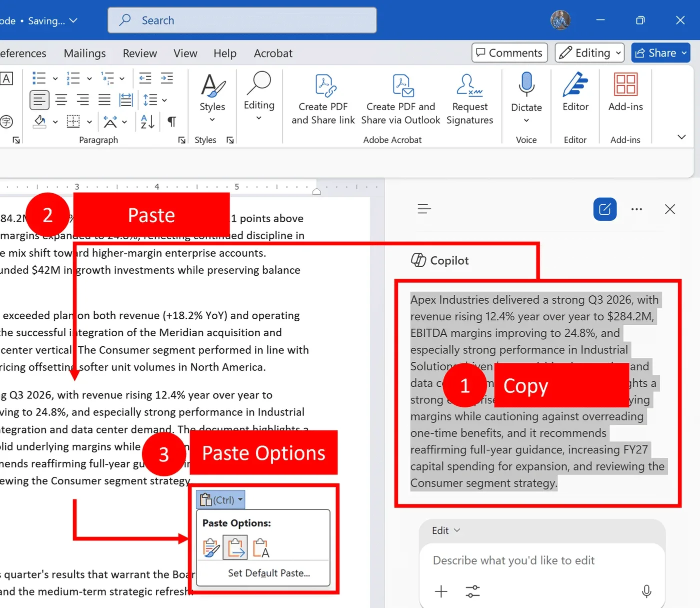Viewport: 700px width, 608px height.
Task: Justify the paragraph text
Action: (104, 100)
